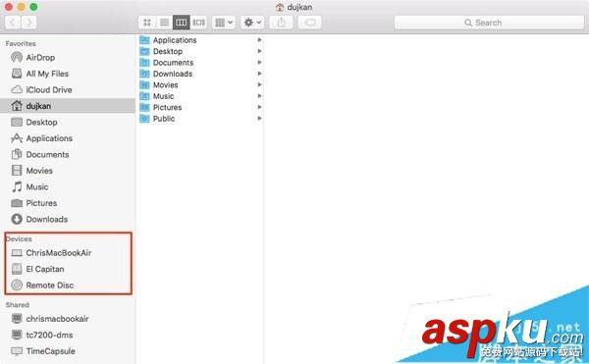Image resolution: width=589 pixels, height=364 pixels.
Task: Go forward with the right arrow button
Action: pos(28,23)
